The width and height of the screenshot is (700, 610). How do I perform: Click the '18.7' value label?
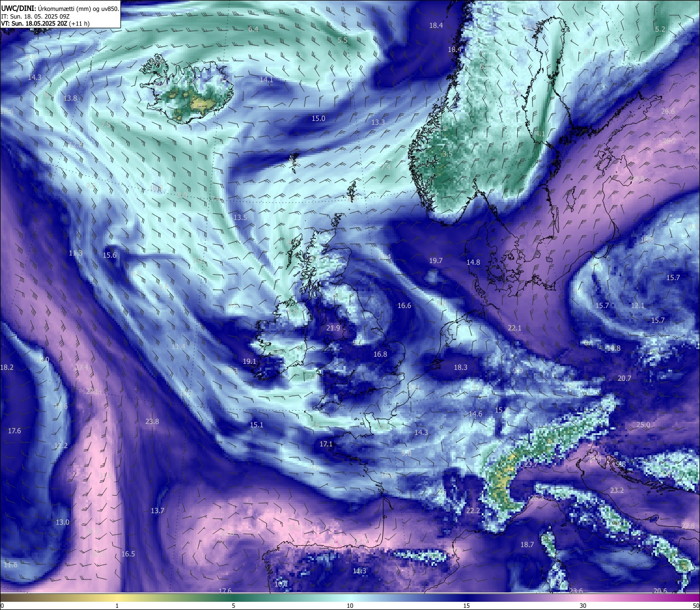[527, 545]
